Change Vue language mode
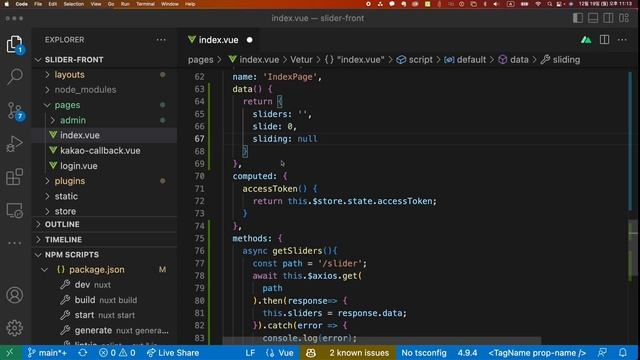Image resolution: width=640 pixels, height=360 pixels. click(280, 353)
